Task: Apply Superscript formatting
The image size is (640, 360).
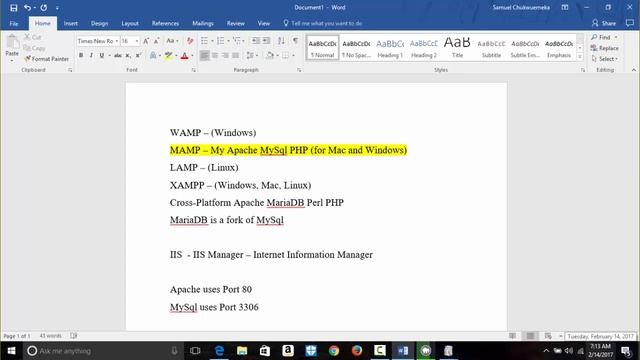Action: point(138,55)
